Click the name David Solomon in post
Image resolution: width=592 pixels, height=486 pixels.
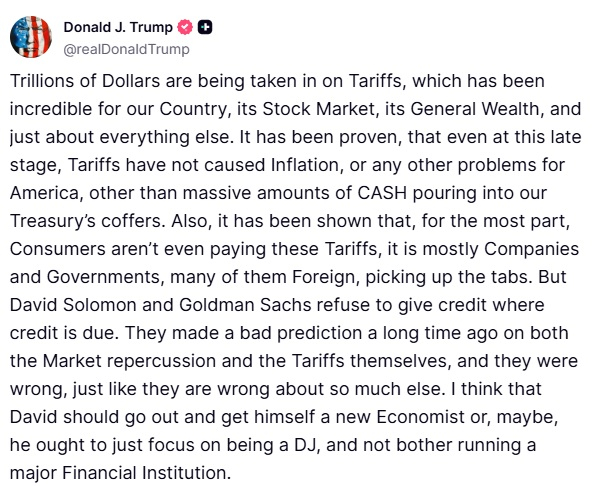[x=73, y=305]
